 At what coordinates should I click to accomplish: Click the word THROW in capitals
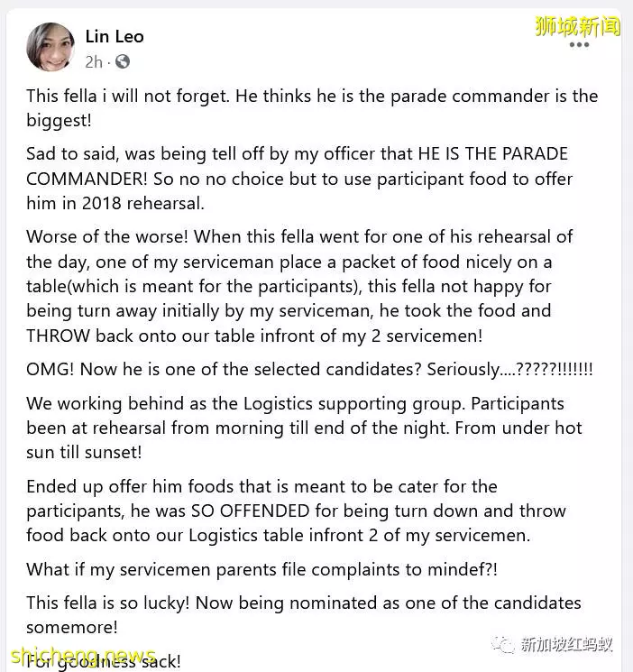coord(59,336)
